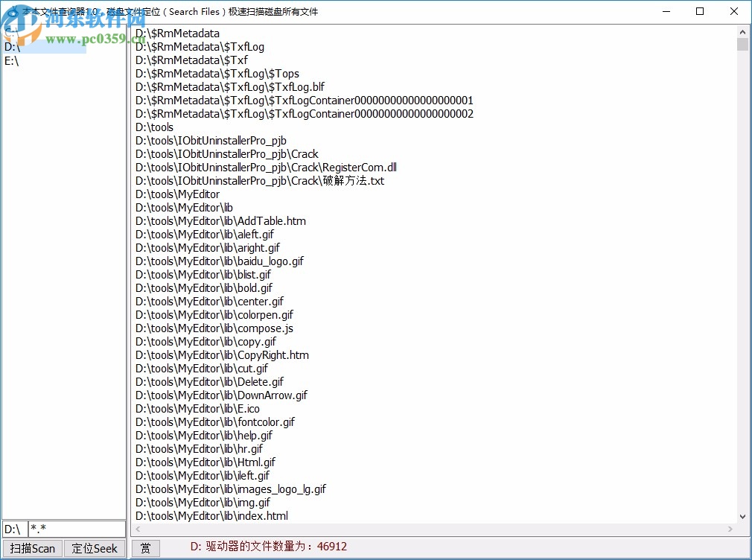Close the Search Files window
Image resolution: width=752 pixels, height=560 pixels.
tap(734, 11)
